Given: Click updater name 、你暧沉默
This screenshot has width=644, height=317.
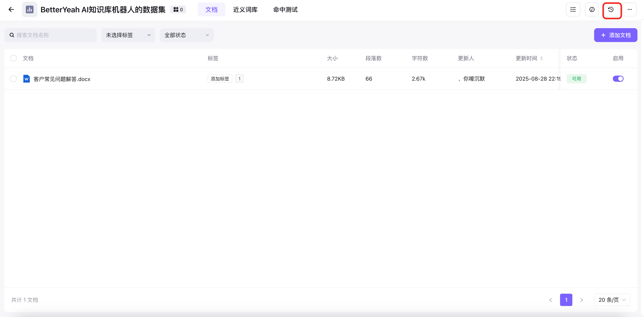Looking at the screenshot, I should (x=471, y=79).
